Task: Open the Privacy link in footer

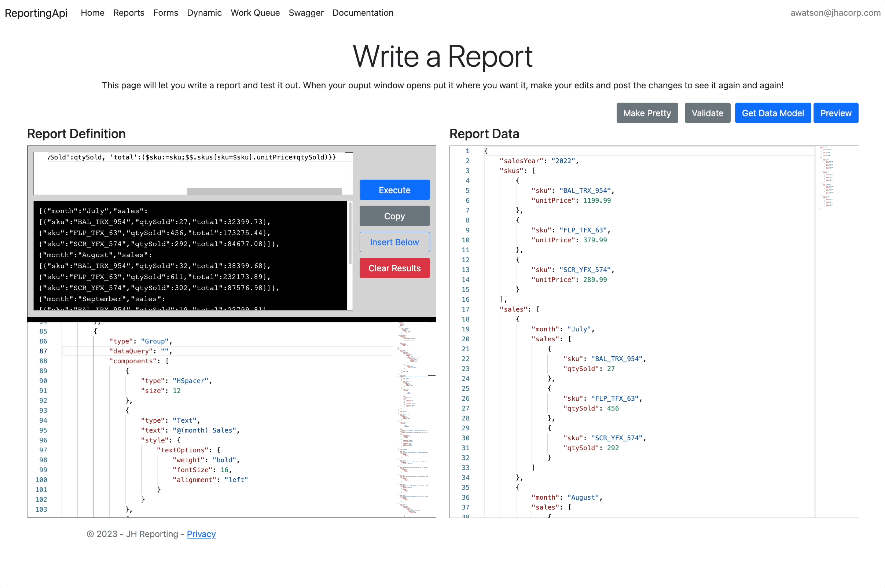Action: [201, 534]
